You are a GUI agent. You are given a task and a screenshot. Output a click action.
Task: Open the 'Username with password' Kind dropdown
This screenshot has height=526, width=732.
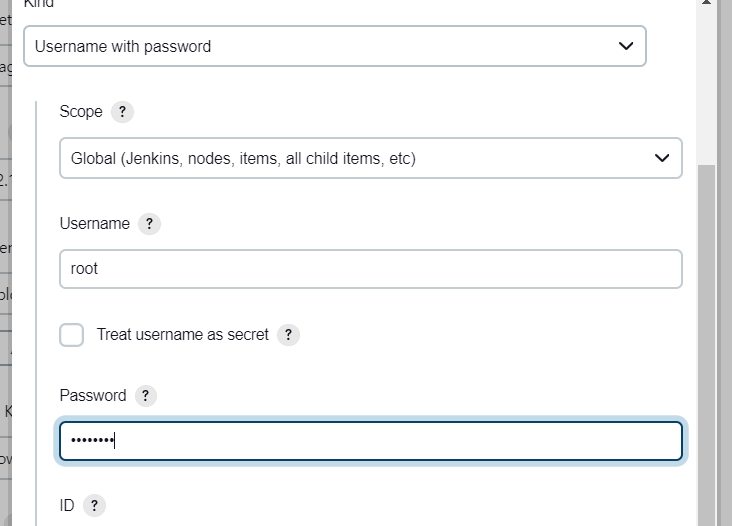pos(335,46)
